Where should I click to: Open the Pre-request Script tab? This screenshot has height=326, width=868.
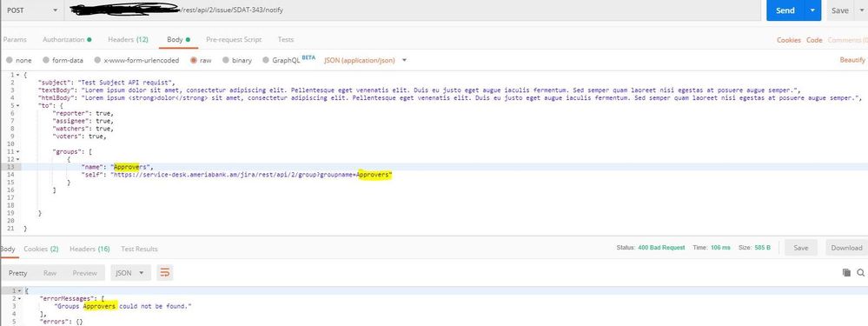(x=234, y=39)
